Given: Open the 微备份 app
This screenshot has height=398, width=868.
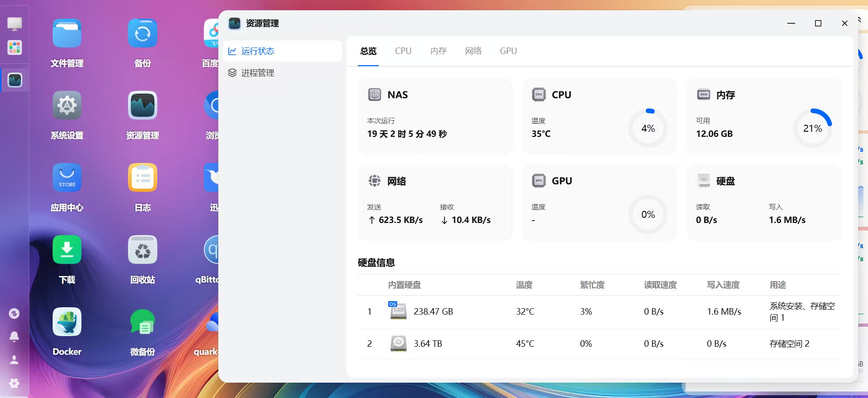Looking at the screenshot, I should [142, 322].
